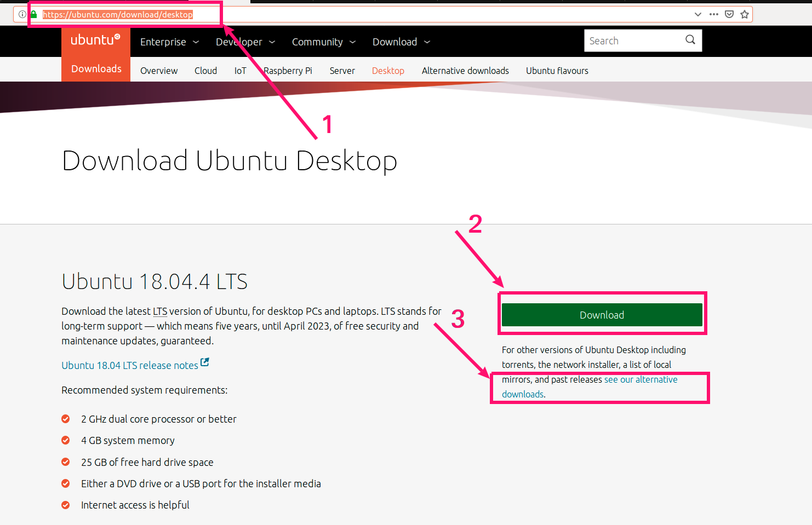The image size is (812, 525).
Task: Open the Cloud tab
Action: pos(205,71)
